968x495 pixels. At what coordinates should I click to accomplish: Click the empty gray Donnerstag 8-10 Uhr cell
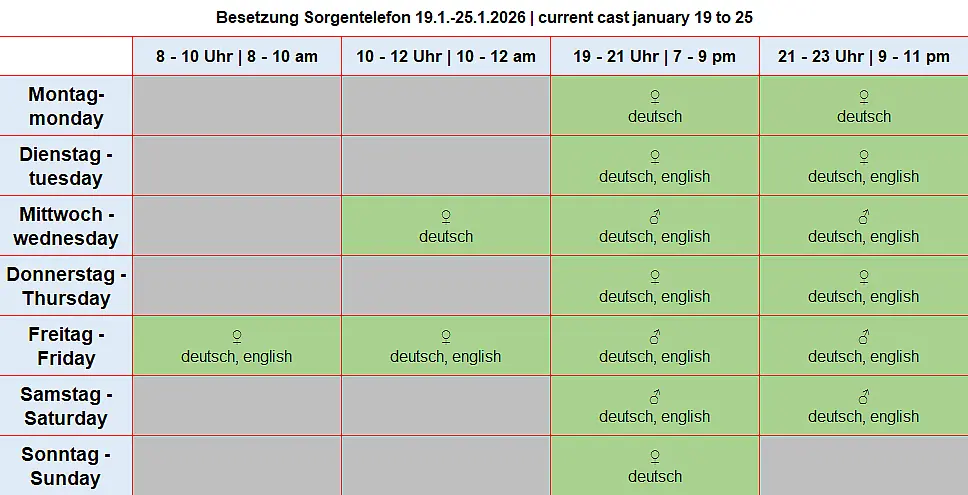(x=237, y=286)
